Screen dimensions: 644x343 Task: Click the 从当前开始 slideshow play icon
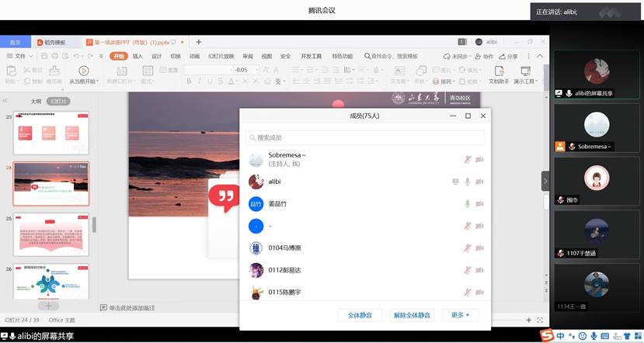[82, 71]
